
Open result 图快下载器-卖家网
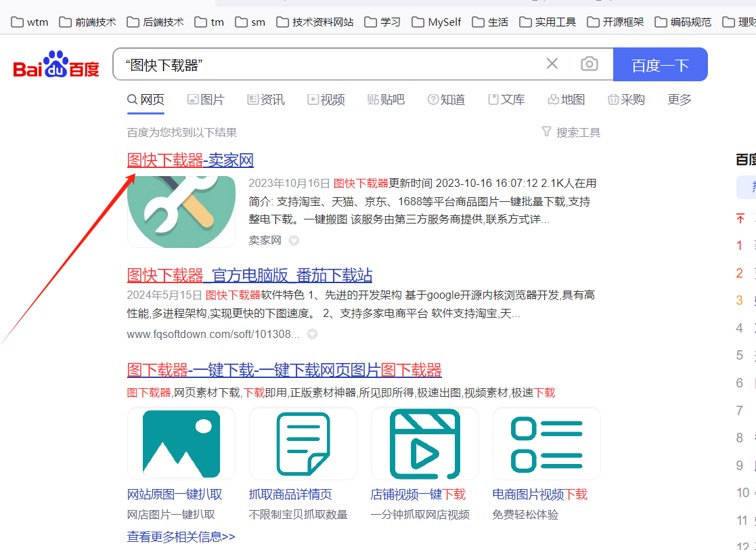pyautogui.click(x=190, y=160)
